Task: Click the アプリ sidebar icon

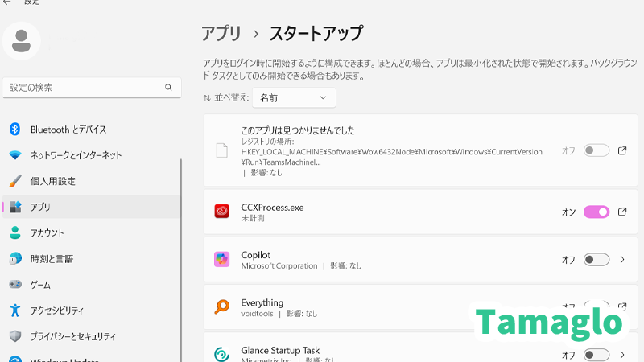Action: pyautogui.click(x=15, y=207)
